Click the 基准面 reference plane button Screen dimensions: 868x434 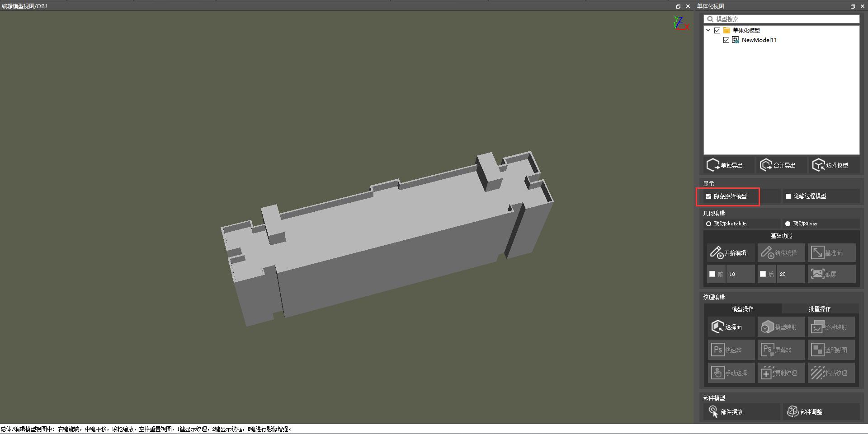click(x=831, y=253)
